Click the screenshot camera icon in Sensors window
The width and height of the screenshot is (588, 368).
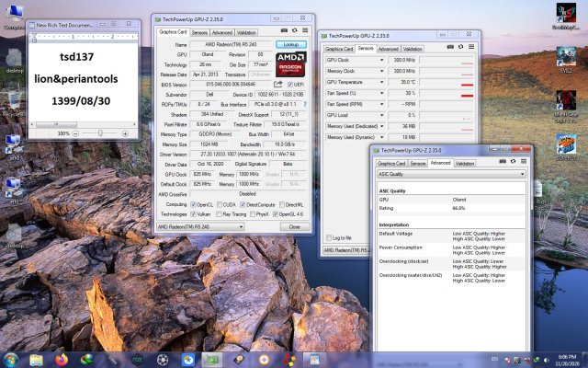(x=452, y=49)
